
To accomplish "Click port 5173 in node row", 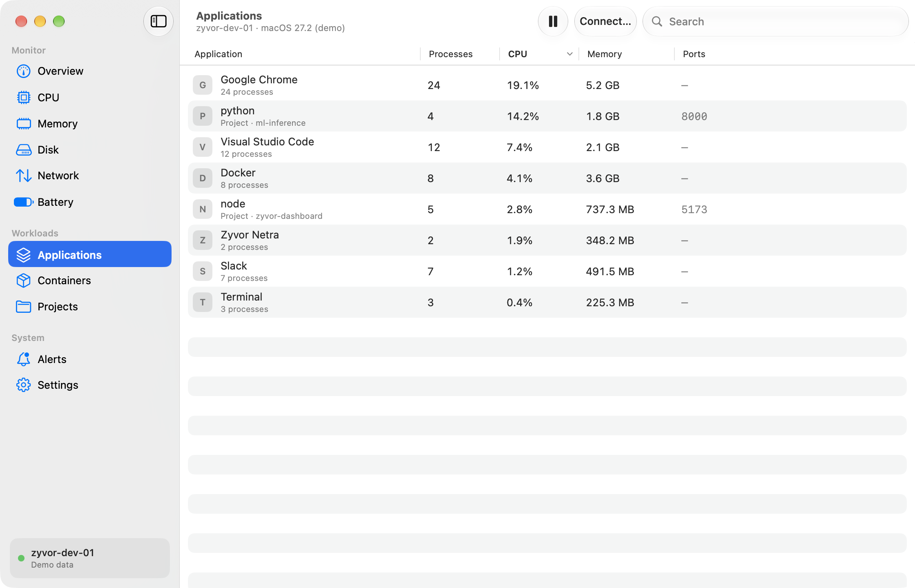I will (x=694, y=209).
